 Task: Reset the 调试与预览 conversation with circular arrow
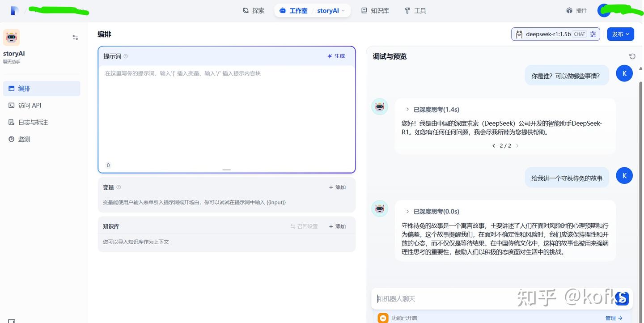pyautogui.click(x=632, y=56)
